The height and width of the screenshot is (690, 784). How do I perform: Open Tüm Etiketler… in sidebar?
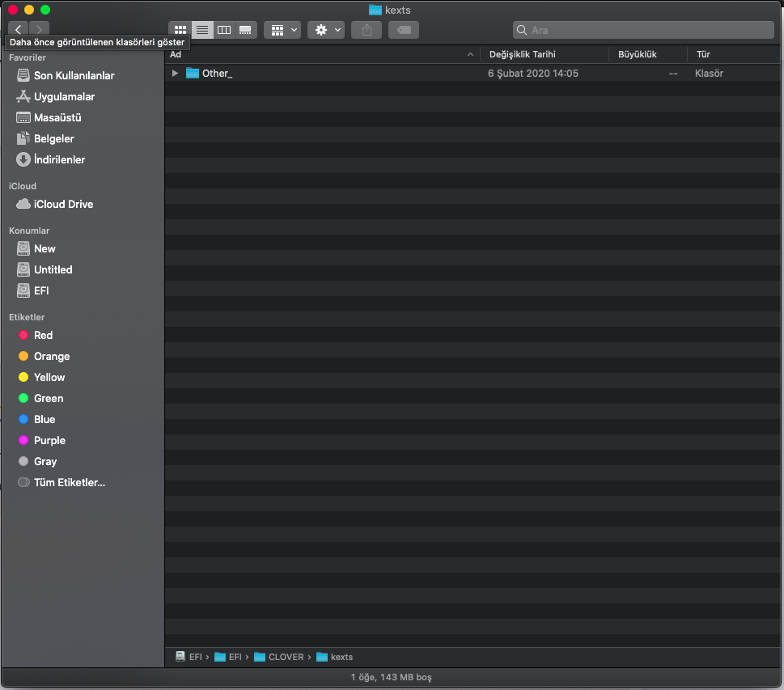[x=69, y=482]
